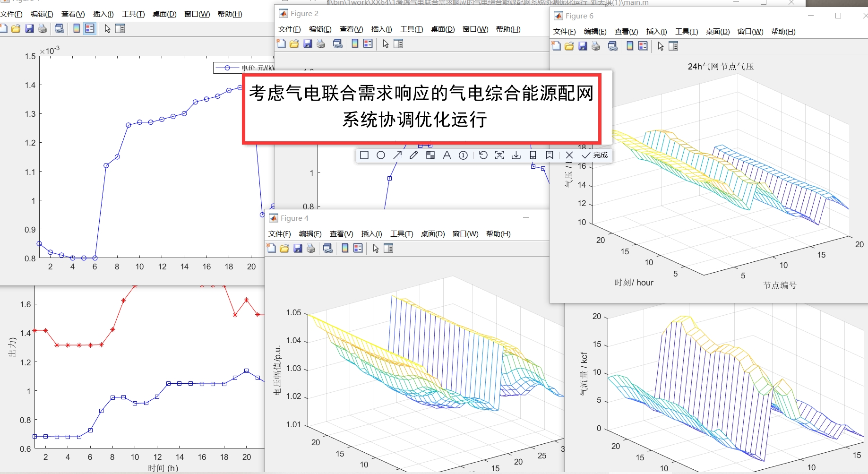Click the 电价 legend entry in the left plot

[x=244, y=68]
